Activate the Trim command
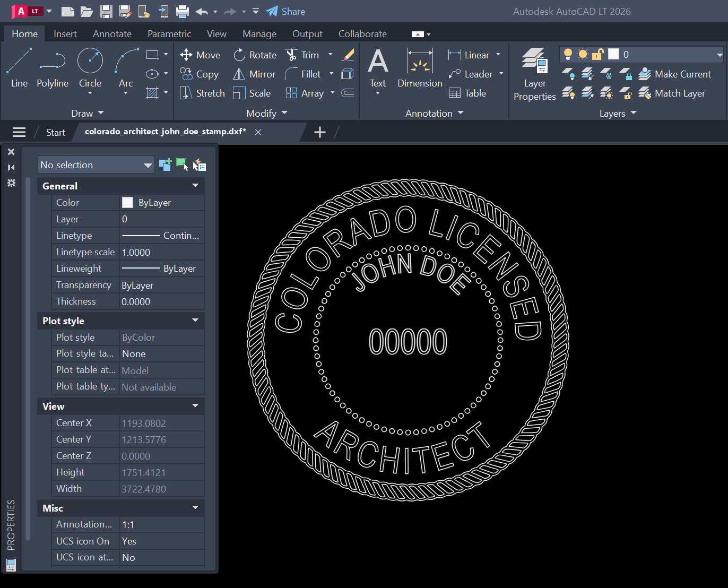The image size is (728, 588). coord(302,55)
